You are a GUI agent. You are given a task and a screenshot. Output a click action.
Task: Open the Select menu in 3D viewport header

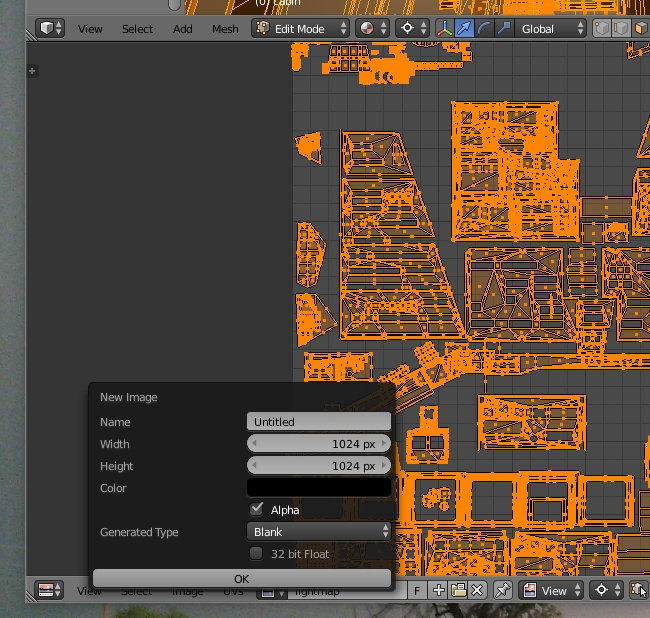coord(137,29)
